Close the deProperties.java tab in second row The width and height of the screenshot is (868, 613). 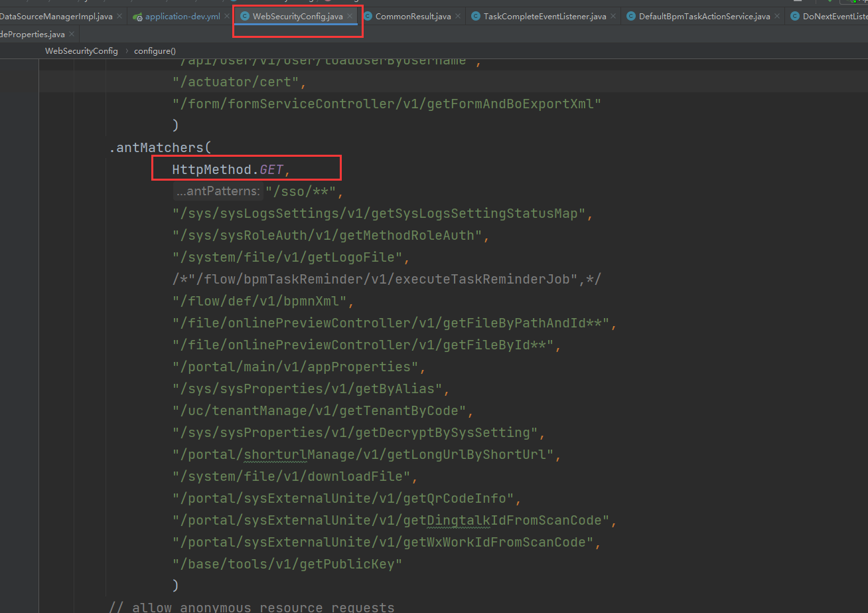pos(72,34)
